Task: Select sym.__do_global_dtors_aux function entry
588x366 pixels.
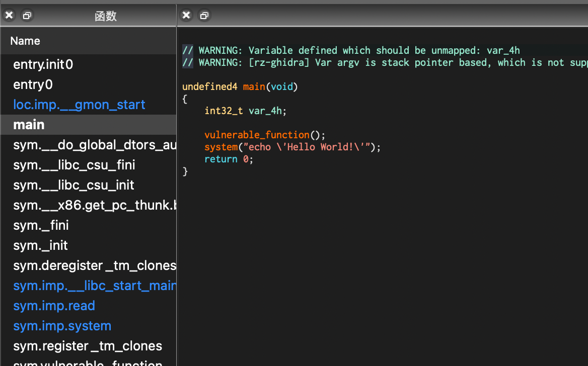Action: pos(94,145)
